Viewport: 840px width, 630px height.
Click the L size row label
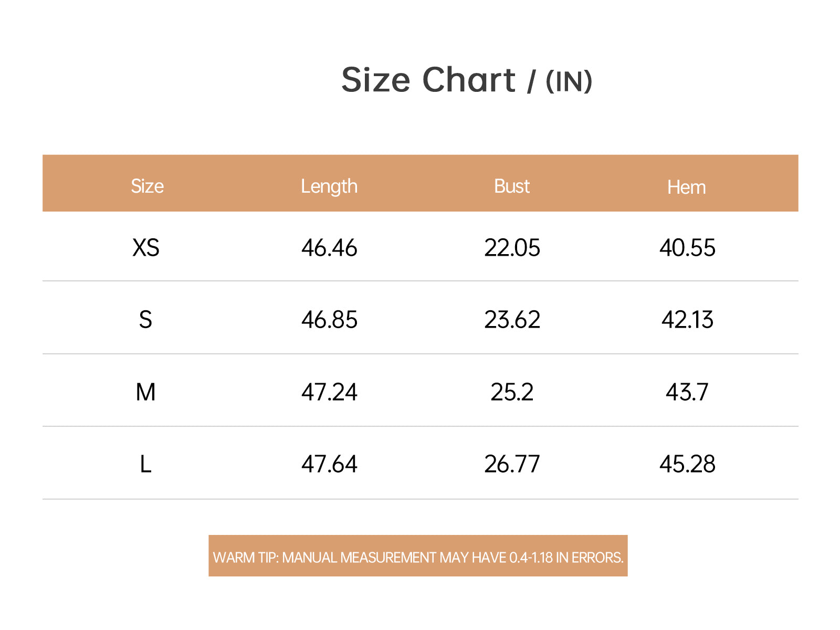145,464
